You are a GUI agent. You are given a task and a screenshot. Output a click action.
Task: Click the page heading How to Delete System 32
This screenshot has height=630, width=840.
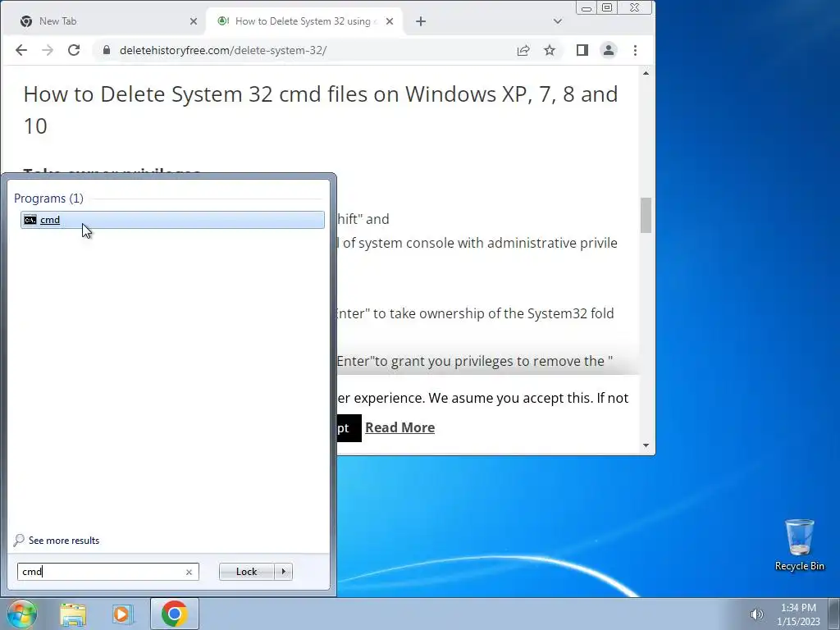321,110
